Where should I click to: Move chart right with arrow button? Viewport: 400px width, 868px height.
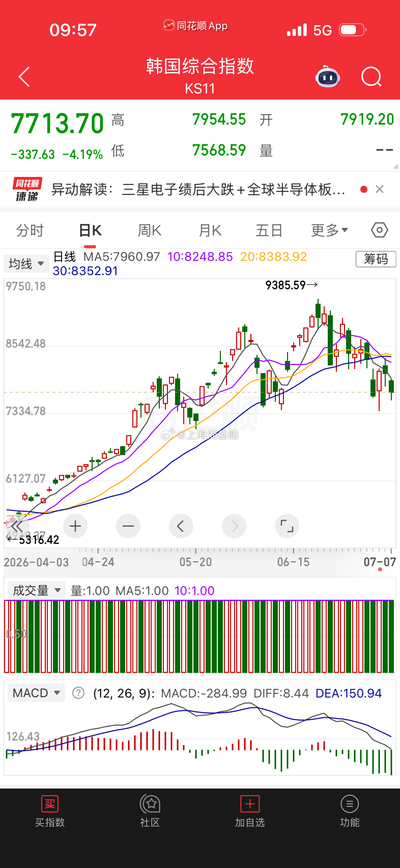(x=234, y=526)
